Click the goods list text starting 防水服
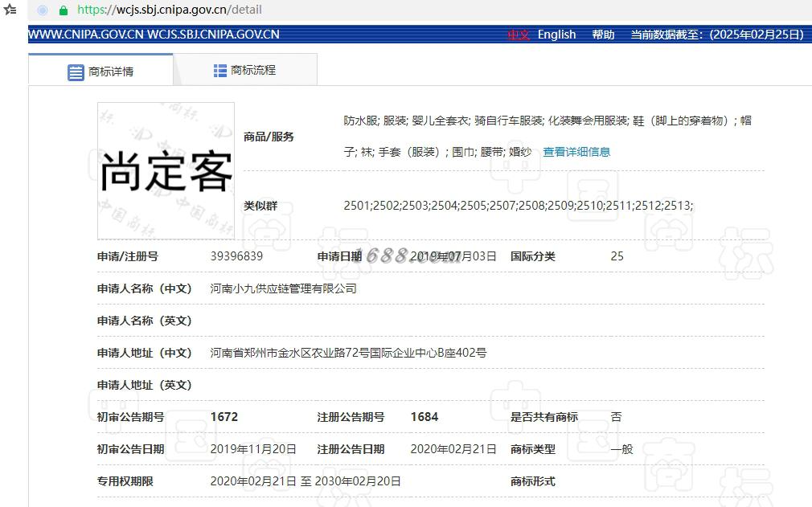The image size is (812, 507). (547, 136)
